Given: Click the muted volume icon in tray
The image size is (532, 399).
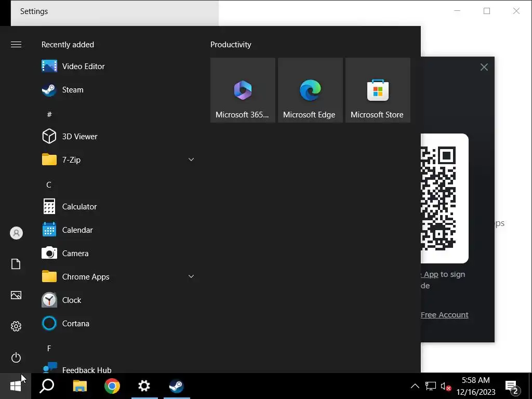Looking at the screenshot, I should coord(445,386).
